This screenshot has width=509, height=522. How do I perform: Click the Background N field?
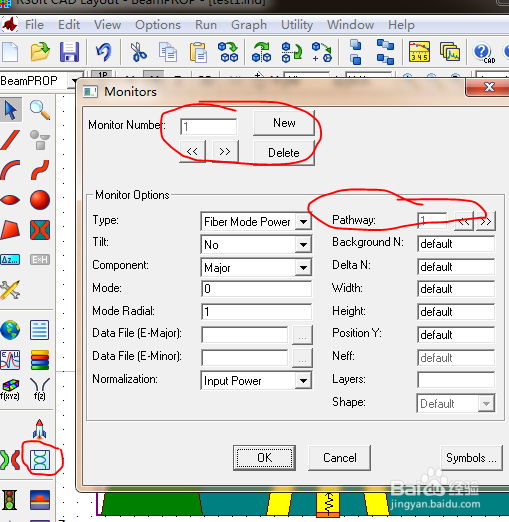click(456, 244)
